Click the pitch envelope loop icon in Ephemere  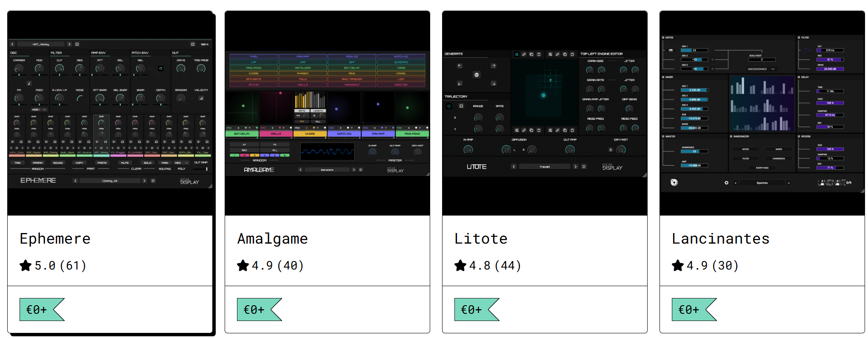160,68
